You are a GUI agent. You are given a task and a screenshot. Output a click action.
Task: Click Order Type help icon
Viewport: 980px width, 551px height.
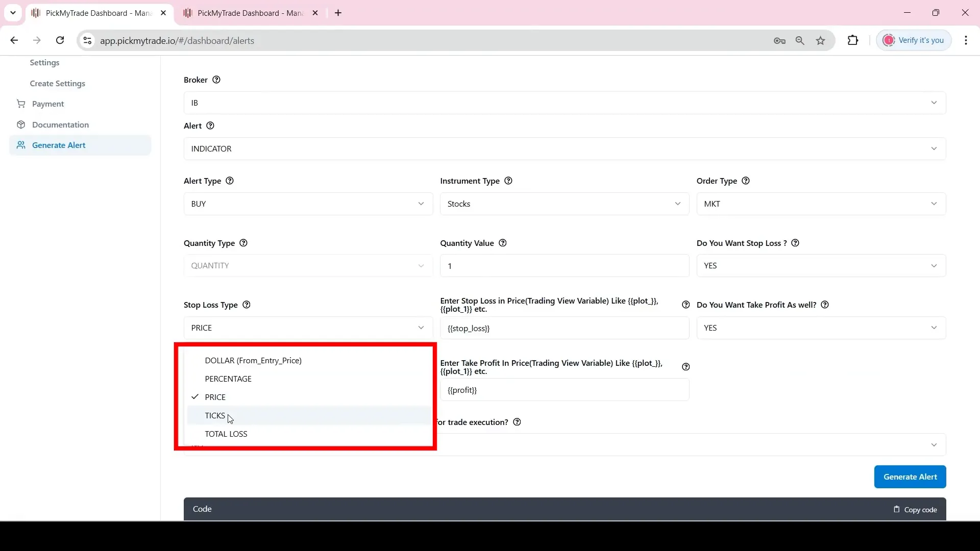point(746,181)
